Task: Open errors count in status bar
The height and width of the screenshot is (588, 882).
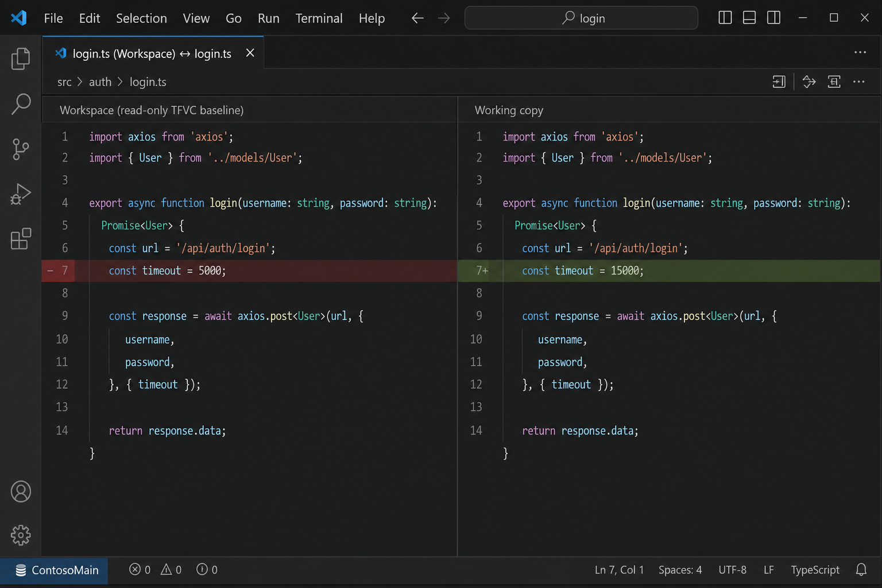Action: click(x=140, y=570)
